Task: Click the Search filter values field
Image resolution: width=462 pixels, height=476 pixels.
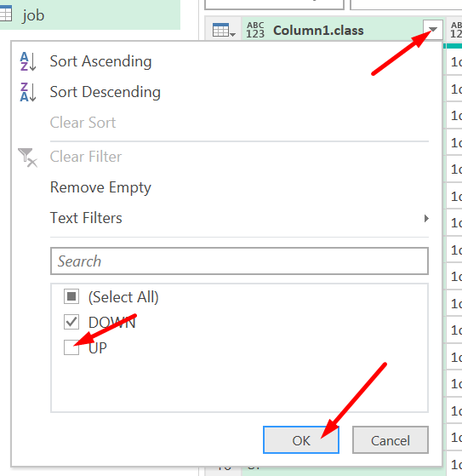Action: (x=239, y=261)
